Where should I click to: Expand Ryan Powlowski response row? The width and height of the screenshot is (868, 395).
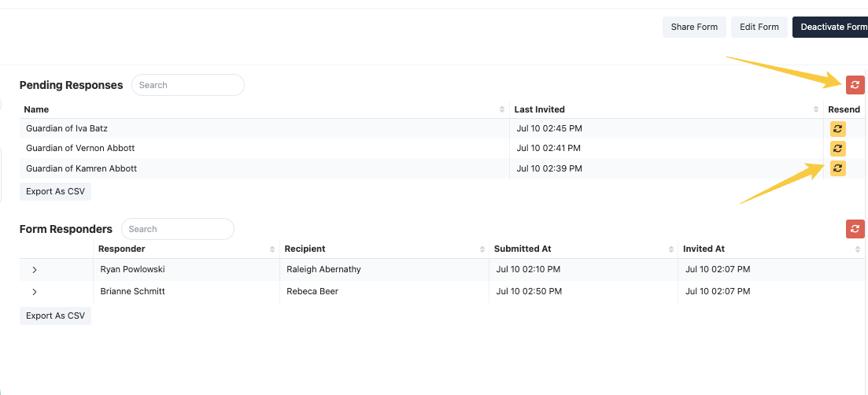(35, 270)
